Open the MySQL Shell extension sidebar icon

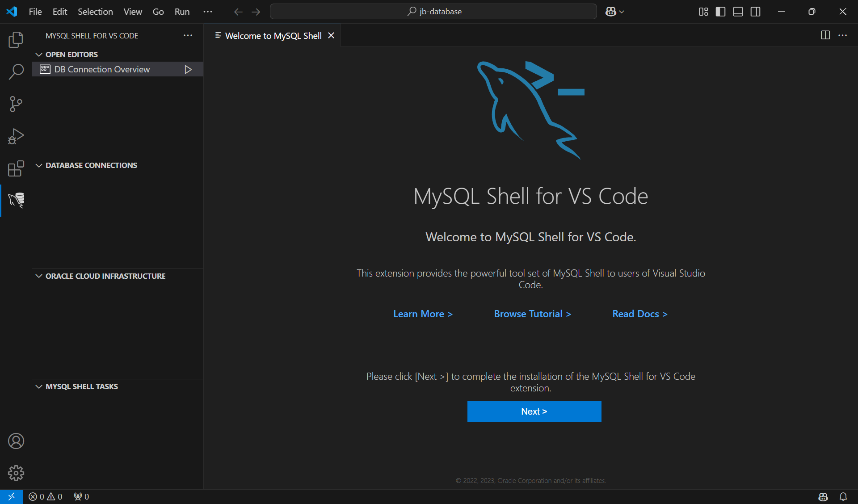[x=16, y=201]
